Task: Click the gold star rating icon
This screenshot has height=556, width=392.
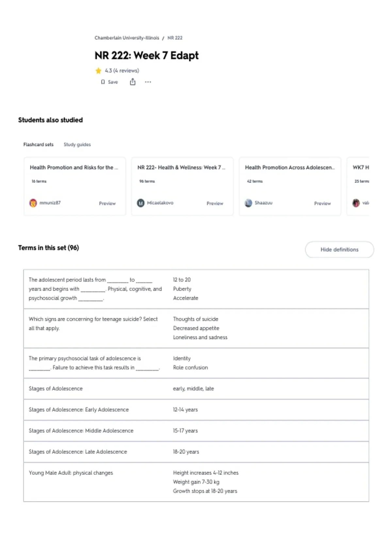Action: click(x=98, y=71)
